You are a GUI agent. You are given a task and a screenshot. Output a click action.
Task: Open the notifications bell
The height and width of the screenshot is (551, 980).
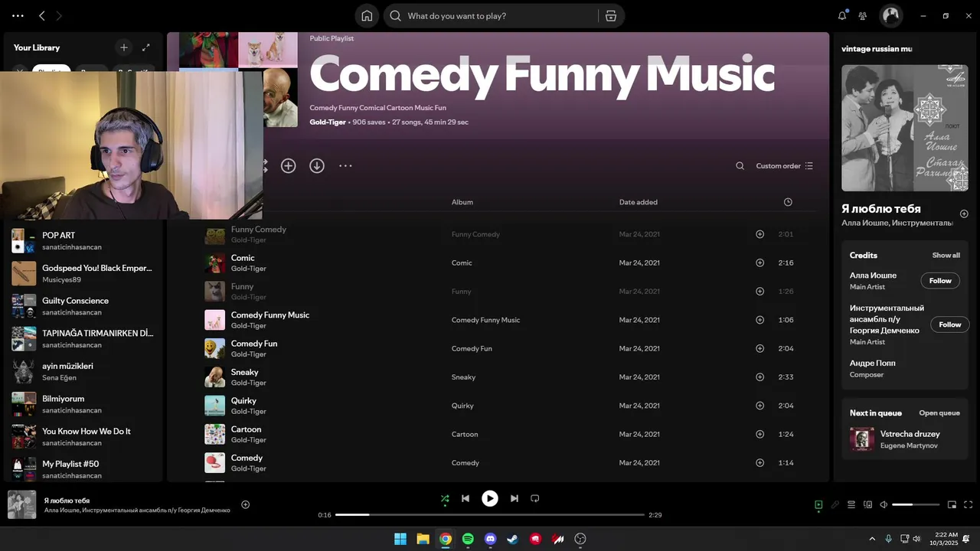point(842,15)
